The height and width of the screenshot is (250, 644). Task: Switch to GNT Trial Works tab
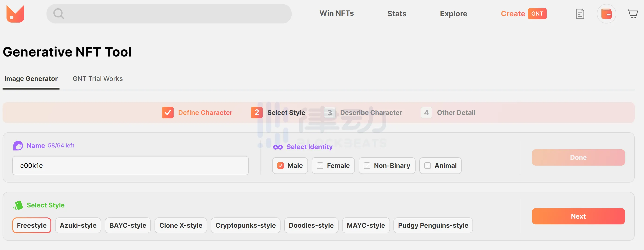98,79
